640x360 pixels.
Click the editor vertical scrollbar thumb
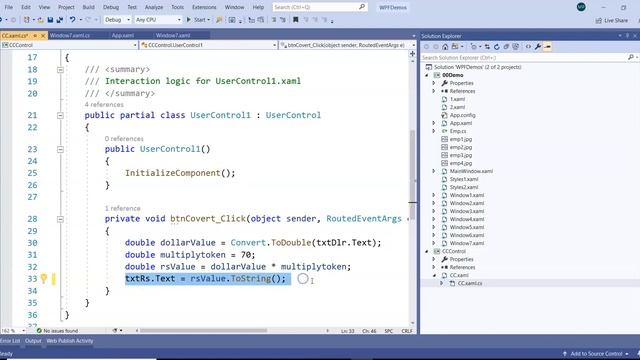tap(413, 176)
